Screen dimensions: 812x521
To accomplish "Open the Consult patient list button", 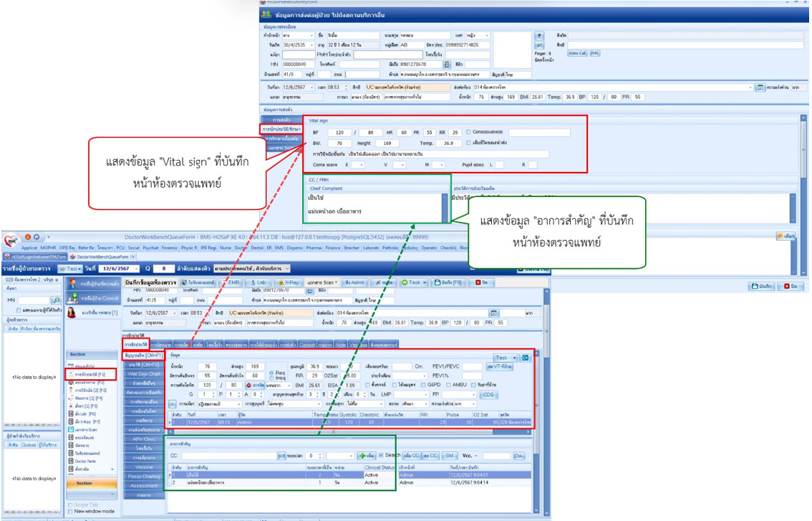I will point(94,298).
